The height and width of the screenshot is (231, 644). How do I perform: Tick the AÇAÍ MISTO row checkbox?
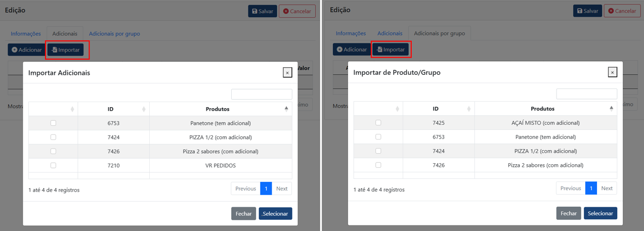tap(378, 123)
